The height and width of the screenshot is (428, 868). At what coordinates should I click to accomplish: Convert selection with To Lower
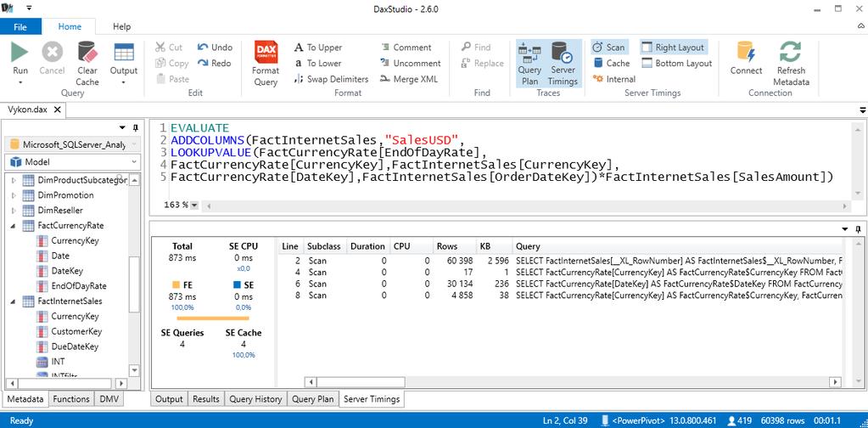point(317,63)
